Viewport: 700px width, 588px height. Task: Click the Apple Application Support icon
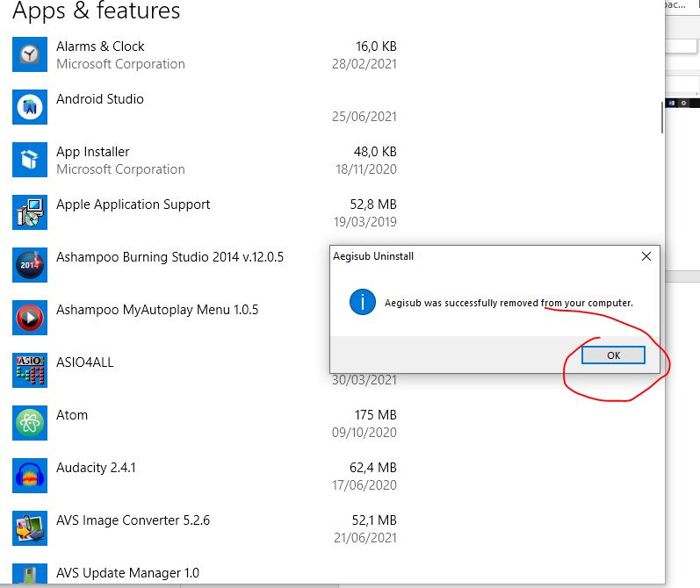pos(30,212)
